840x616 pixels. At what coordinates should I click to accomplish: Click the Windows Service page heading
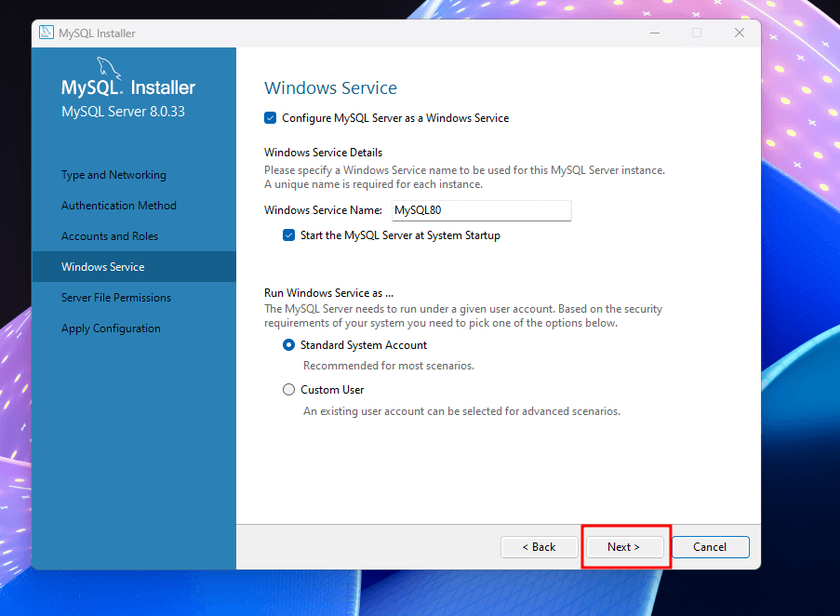(330, 87)
